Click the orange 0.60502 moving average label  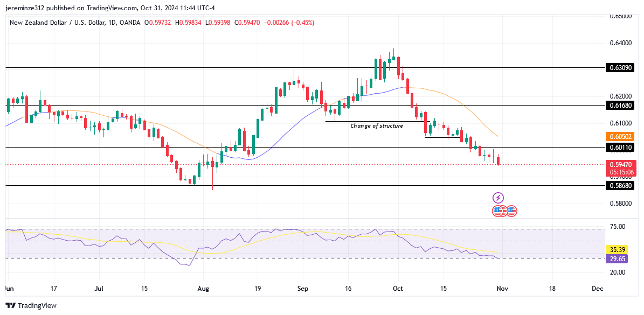619,136
